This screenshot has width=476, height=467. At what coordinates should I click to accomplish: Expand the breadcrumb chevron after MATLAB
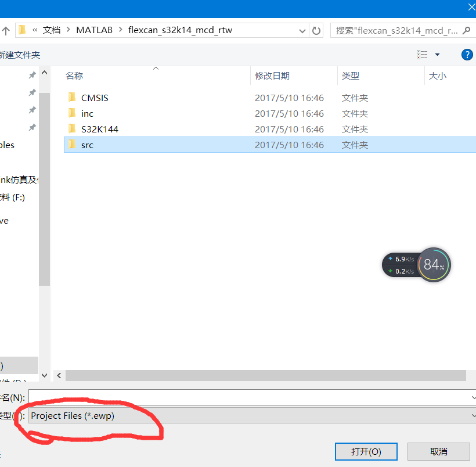tap(121, 30)
